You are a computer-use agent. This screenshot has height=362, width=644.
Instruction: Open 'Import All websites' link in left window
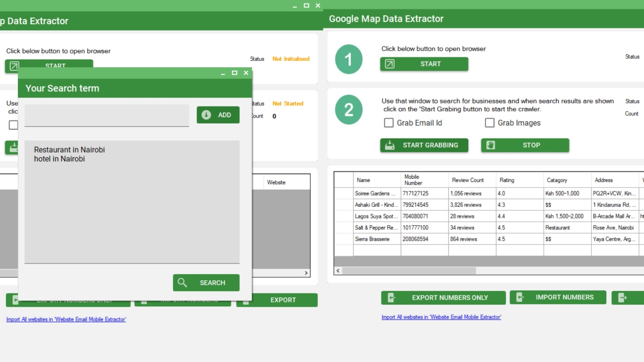point(66,319)
